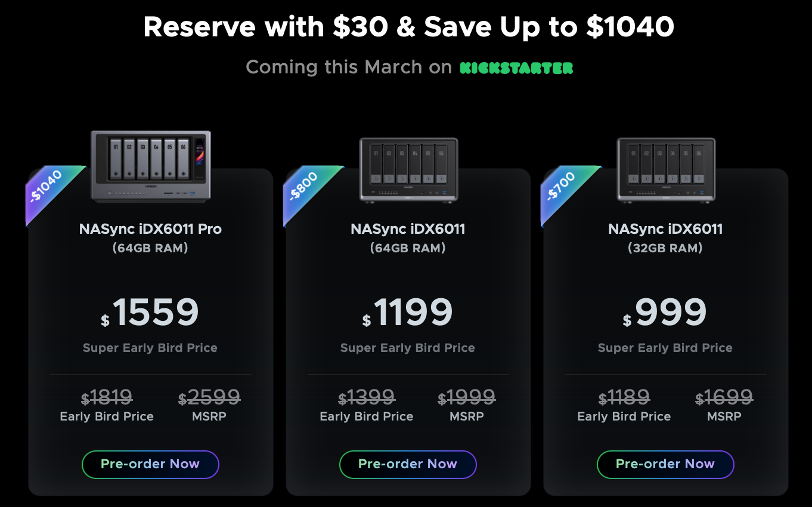
Task: Select the $999 Super Early Bird price
Action: click(665, 313)
